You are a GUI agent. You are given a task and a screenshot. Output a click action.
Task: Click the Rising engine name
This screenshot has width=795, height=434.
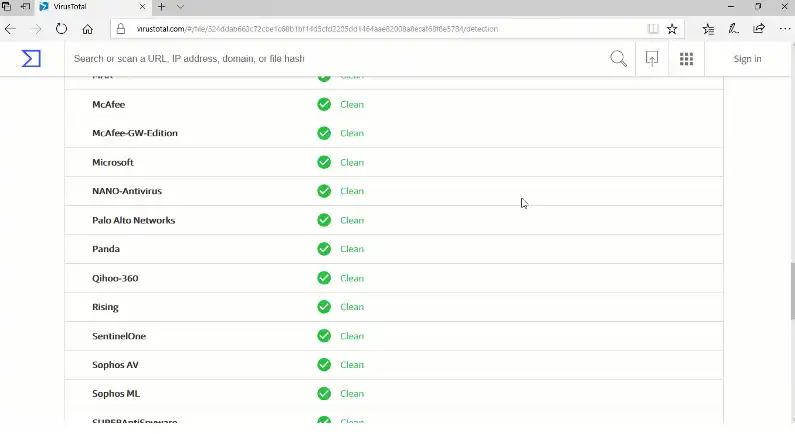click(105, 307)
